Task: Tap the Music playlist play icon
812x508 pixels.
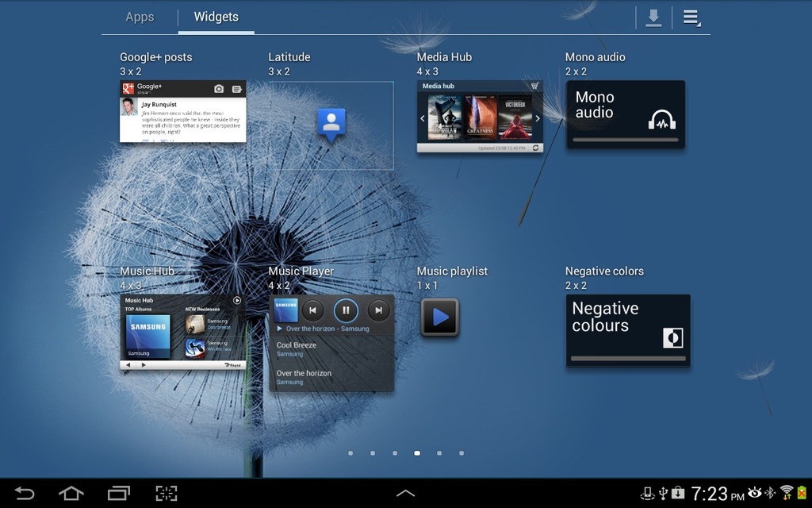Action: click(439, 317)
